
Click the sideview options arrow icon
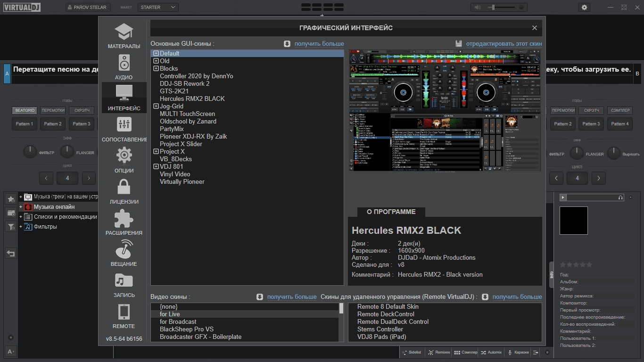pos(536,352)
